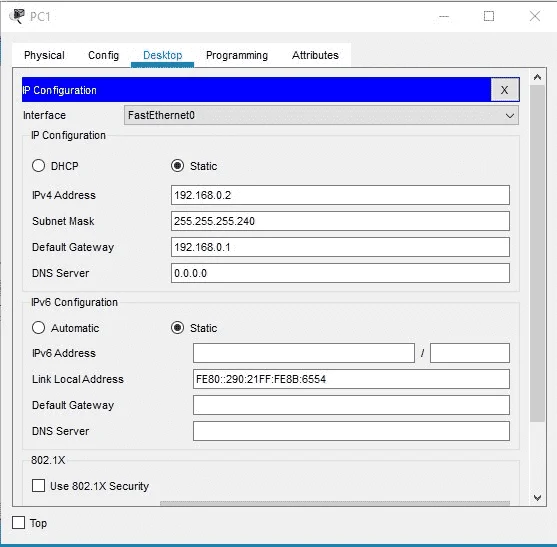
Task: Click the IPv6 prefix length field
Action: coord(470,353)
